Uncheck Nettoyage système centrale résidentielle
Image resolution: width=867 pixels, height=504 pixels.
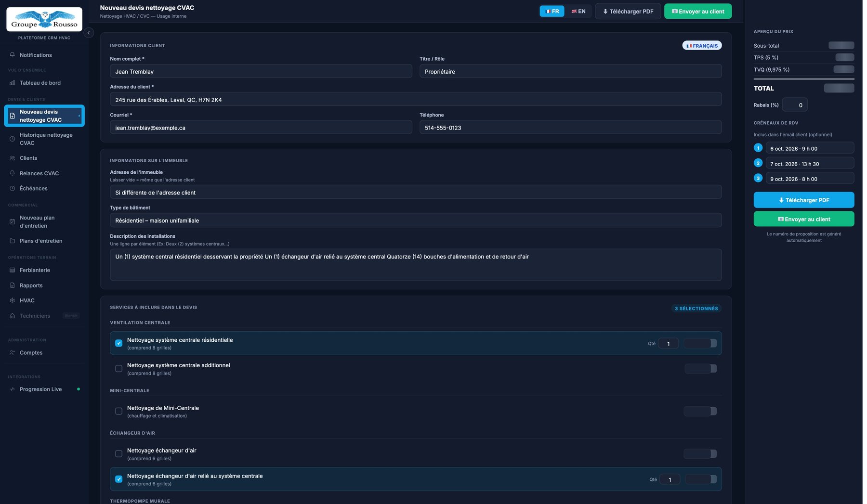[118, 343]
